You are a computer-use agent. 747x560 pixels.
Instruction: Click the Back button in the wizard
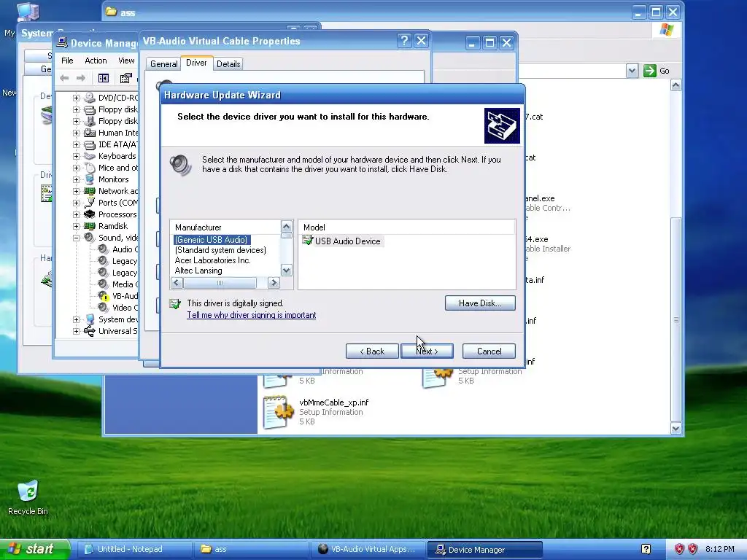372,351
